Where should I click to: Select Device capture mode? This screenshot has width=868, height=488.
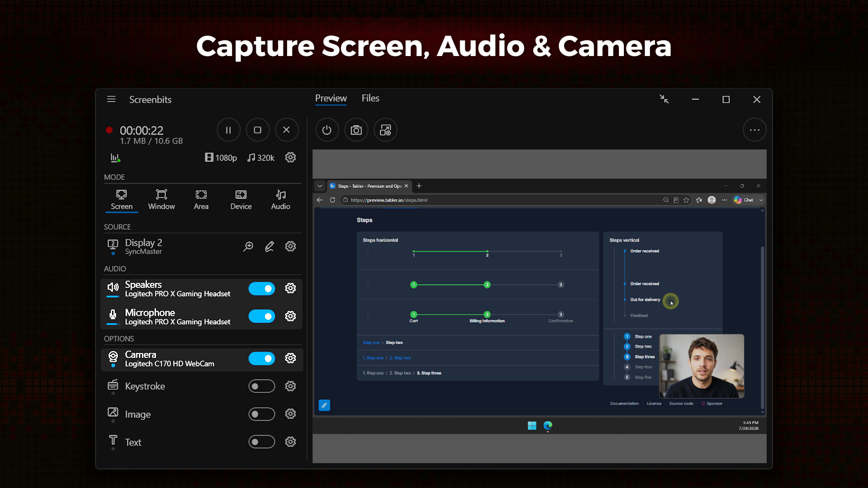(x=241, y=200)
